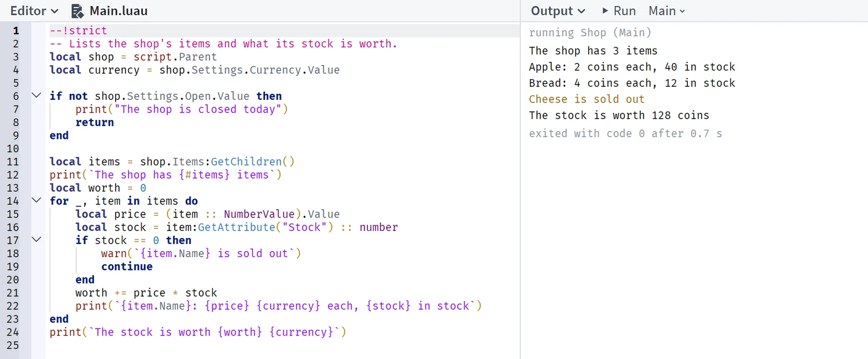Click the Main.luau file icon

coord(78,11)
